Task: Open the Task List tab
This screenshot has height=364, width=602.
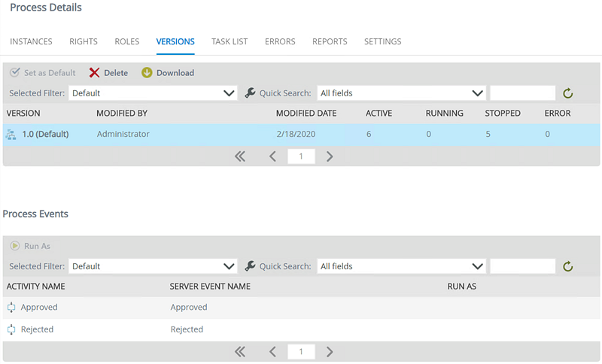Action: pyautogui.click(x=230, y=42)
